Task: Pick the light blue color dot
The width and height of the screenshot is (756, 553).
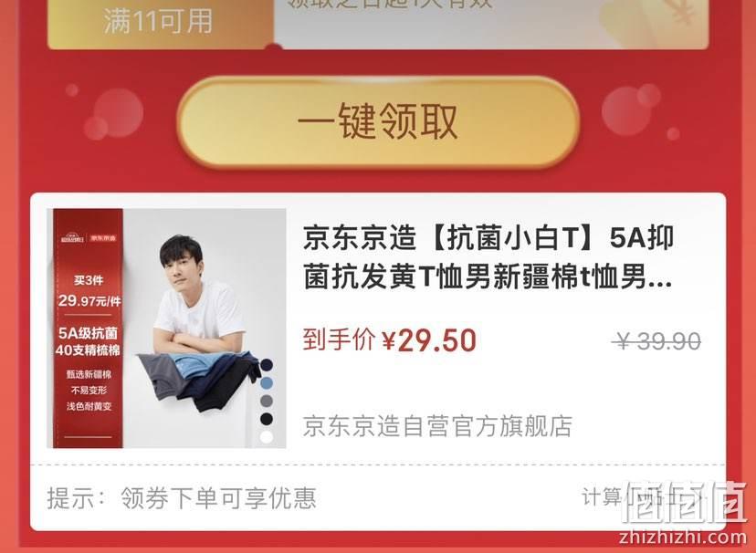Action: click(266, 383)
